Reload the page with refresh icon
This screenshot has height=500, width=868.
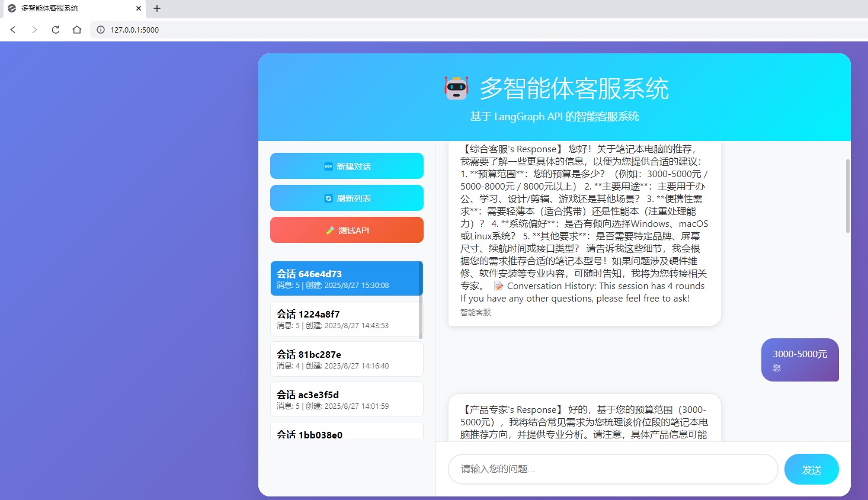click(x=56, y=30)
